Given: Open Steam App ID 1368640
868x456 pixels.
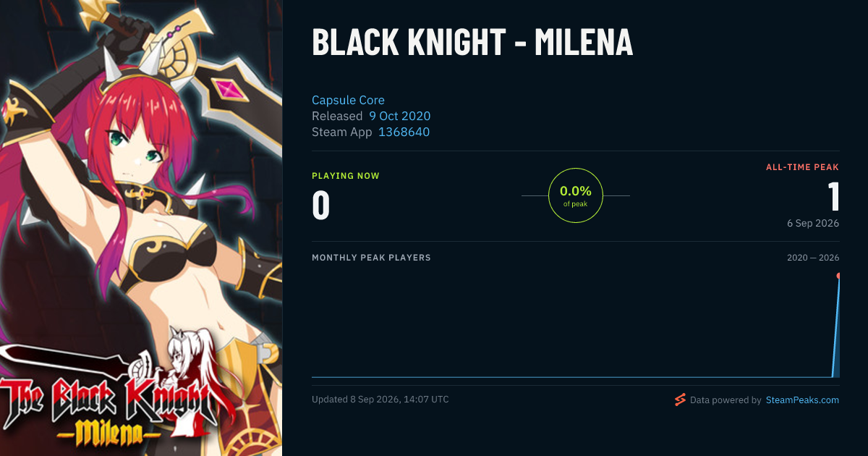Looking at the screenshot, I should [404, 132].
